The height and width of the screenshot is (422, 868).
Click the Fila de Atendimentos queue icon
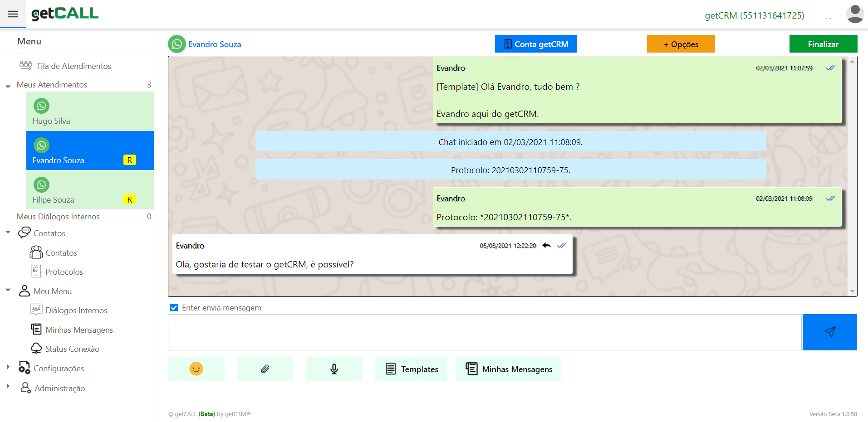pyautogui.click(x=26, y=65)
